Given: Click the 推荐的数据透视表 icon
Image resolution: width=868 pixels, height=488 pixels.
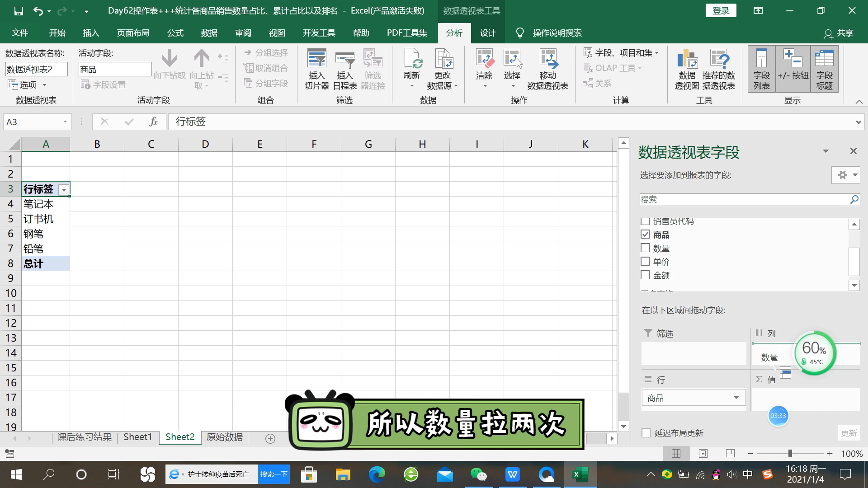Looking at the screenshot, I should point(719,68).
